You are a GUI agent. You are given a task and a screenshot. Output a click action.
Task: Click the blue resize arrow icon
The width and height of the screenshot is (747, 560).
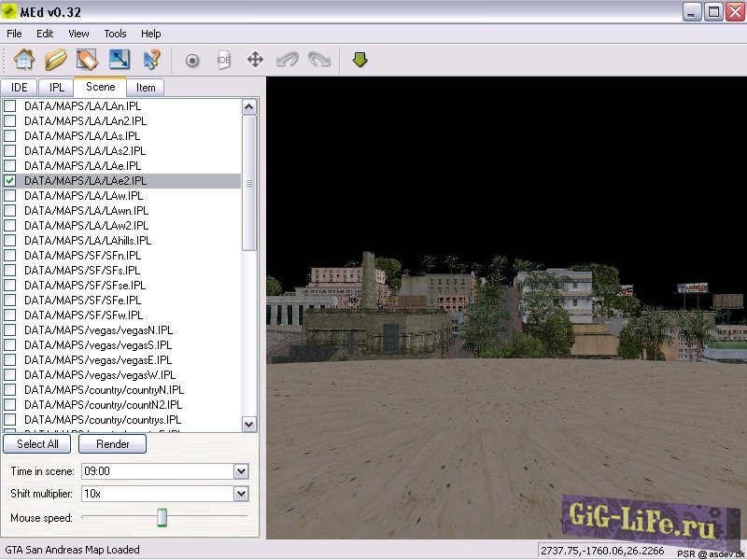(x=120, y=59)
